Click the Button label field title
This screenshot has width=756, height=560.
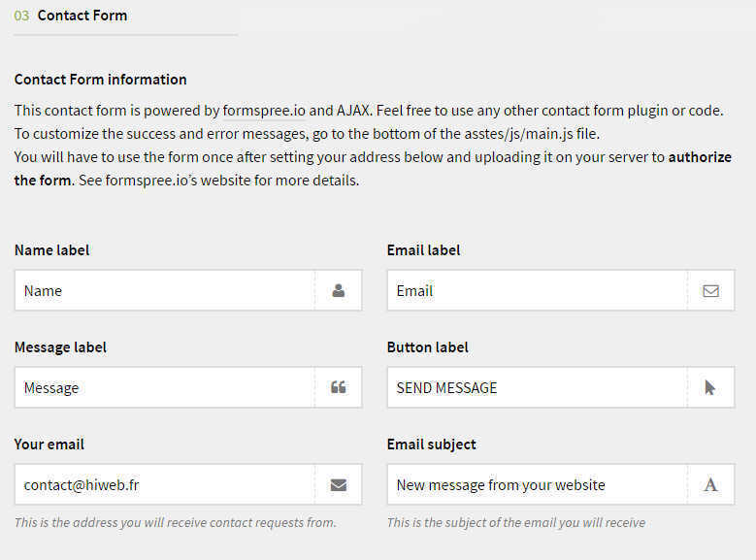tap(427, 346)
